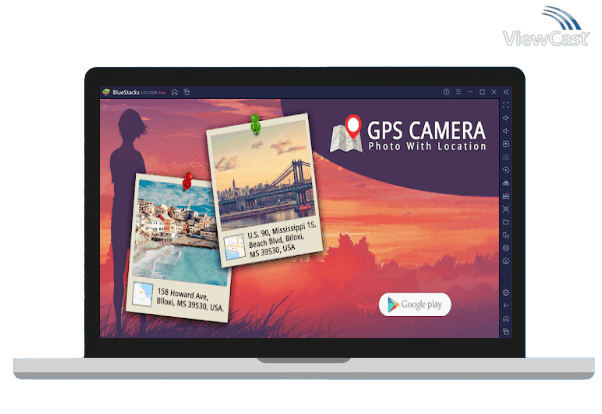
Task: Open the media folder icon in sidebar
Action: click(x=506, y=222)
